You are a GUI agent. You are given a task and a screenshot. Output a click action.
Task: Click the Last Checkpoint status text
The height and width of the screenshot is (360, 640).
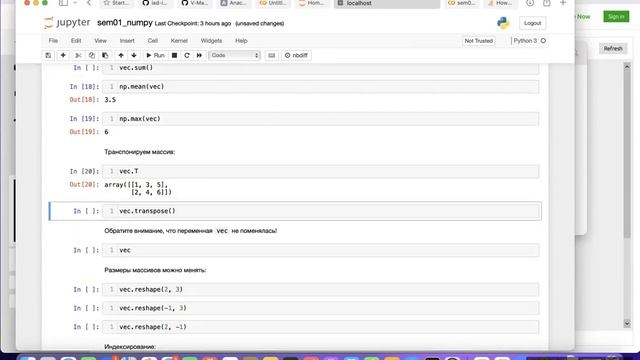coord(193,24)
